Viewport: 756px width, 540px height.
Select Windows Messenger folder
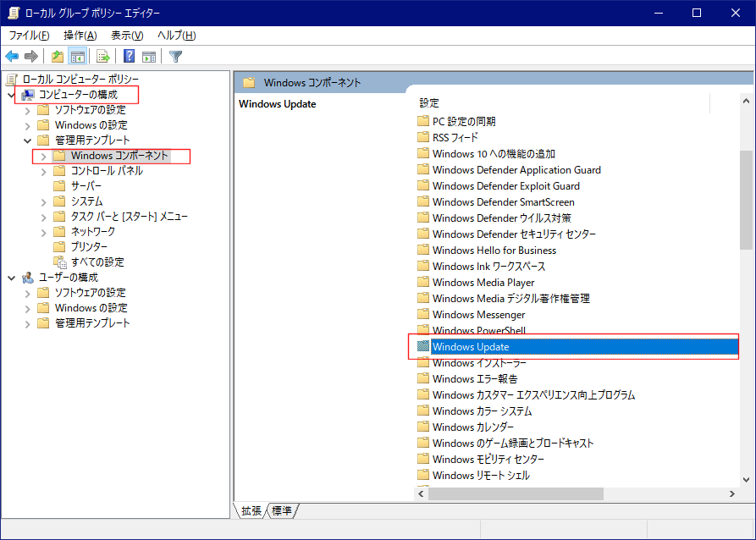point(479,314)
